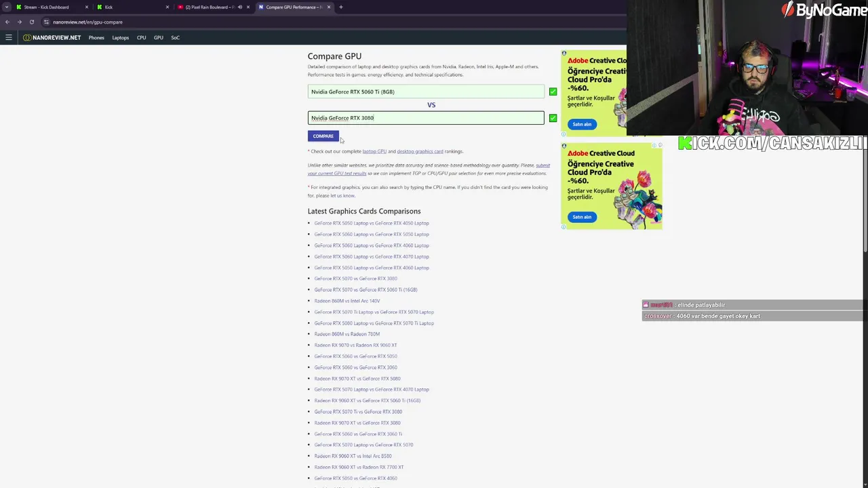Click the first GPU field RTX 5060 Ti (8GB)
The width and height of the screenshot is (868, 488).
point(426,91)
